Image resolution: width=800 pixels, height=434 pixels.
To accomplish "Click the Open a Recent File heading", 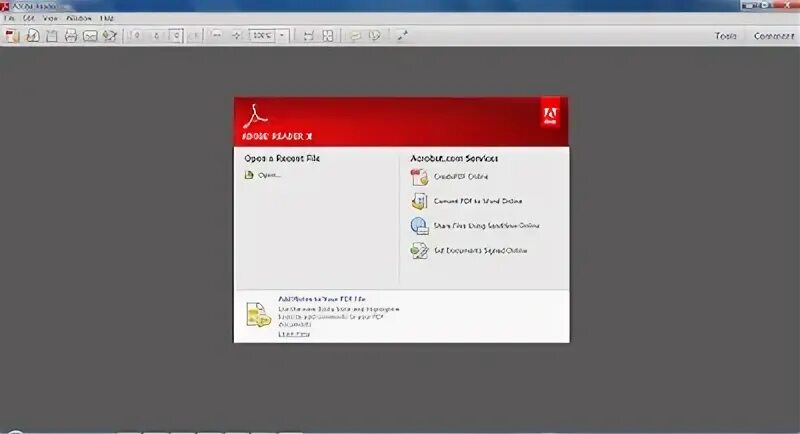I will (x=282, y=158).
